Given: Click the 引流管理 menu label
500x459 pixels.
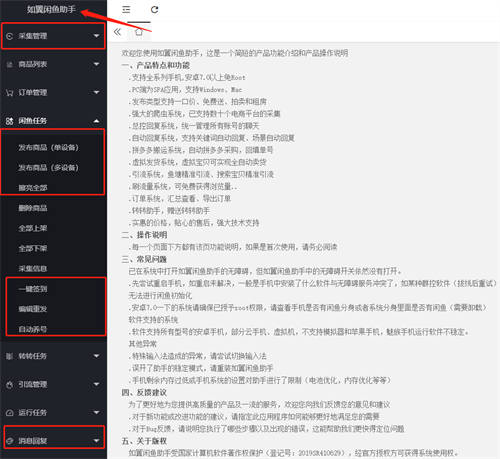Looking at the screenshot, I should coord(33,385).
